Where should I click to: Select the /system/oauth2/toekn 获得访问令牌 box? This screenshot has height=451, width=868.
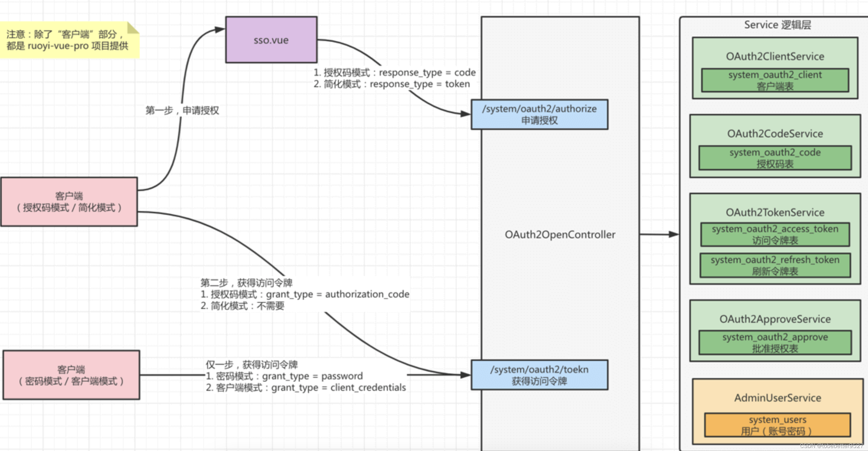click(539, 375)
